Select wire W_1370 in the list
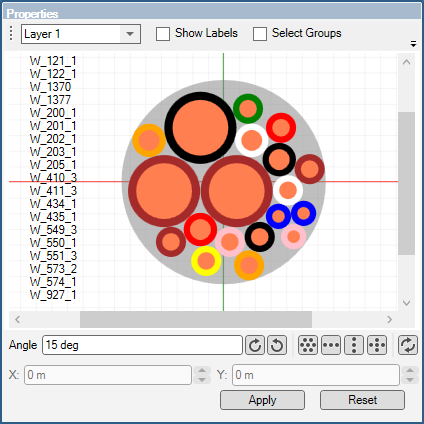The image size is (424, 424). point(50,87)
